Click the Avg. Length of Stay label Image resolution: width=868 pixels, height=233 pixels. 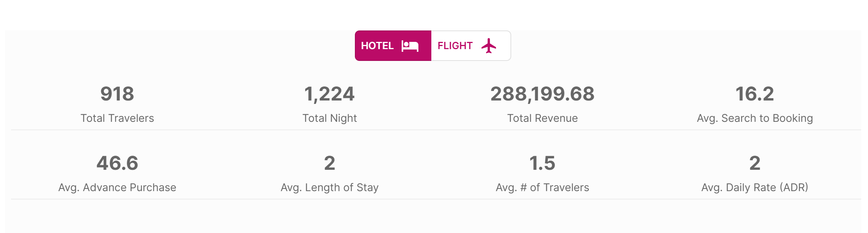point(329,188)
